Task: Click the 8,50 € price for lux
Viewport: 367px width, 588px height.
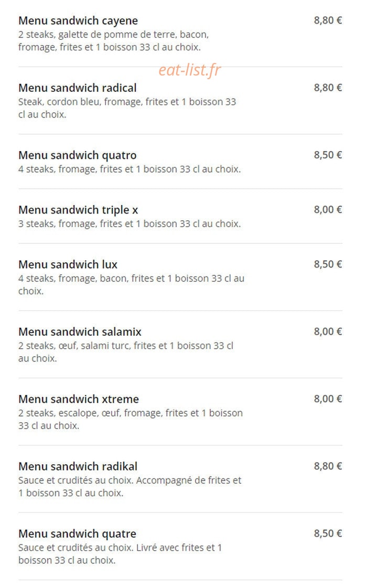Action: pyautogui.click(x=328, y=264)
